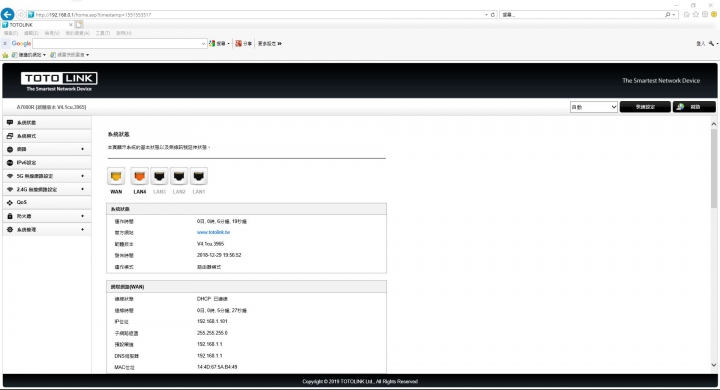Open the browser tools gear icon
720x390 pixels.
[x=705, y=15]
